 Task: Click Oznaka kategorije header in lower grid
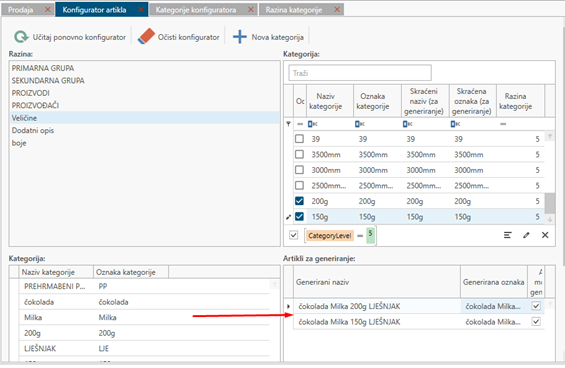(x=131, y=272)
